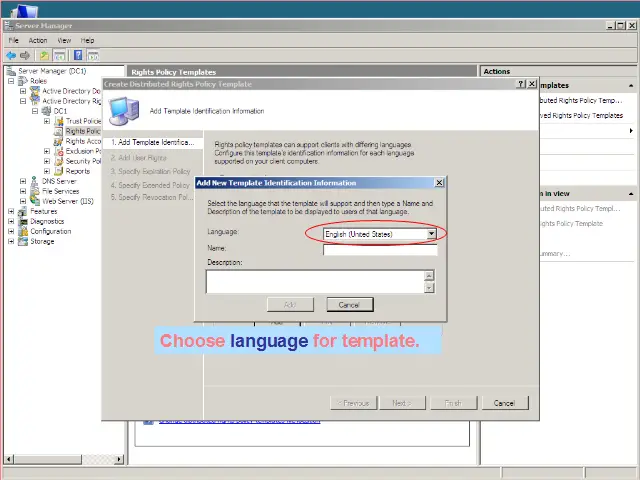Click the dialog's question mark help button
640x480 pixels.
[x=521, y=85]
